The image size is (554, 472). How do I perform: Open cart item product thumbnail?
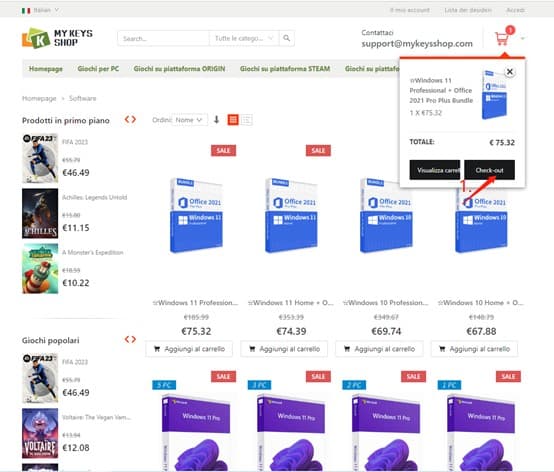(494, 95)
